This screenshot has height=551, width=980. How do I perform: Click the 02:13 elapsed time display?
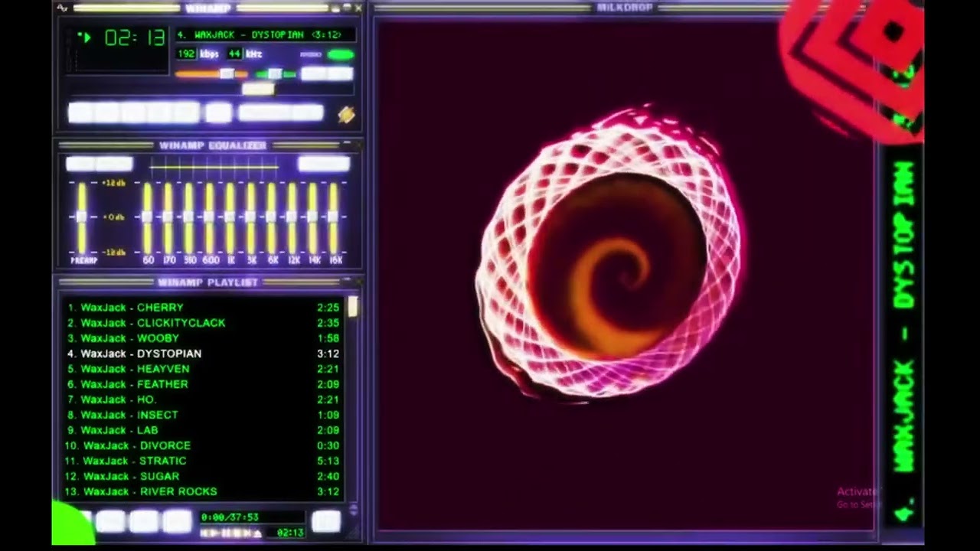tap(135, 37)
